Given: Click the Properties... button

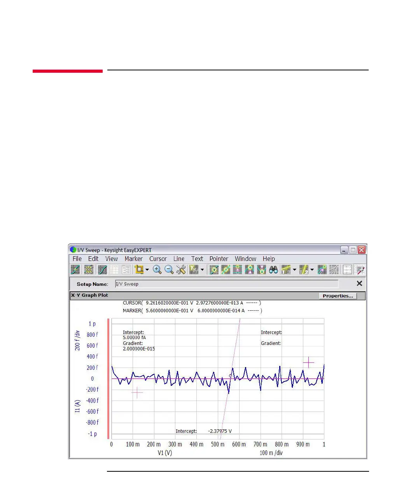Looking at the screenshot, I should tap(338, 296).
